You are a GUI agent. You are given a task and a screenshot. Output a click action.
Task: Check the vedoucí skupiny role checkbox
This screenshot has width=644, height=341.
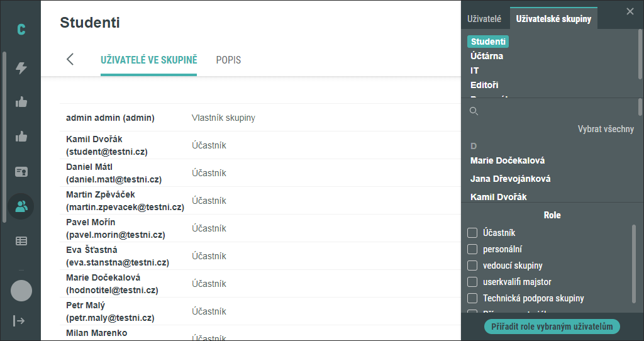[x=472, y=266]
